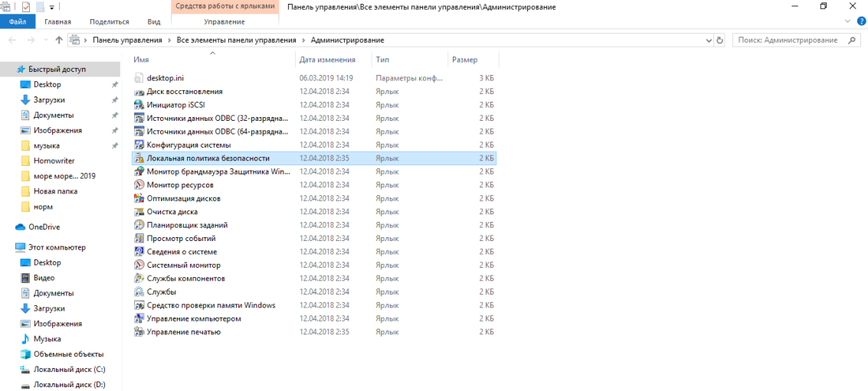Select Быстрый доступ in navigation pane

tap(60, 70)
